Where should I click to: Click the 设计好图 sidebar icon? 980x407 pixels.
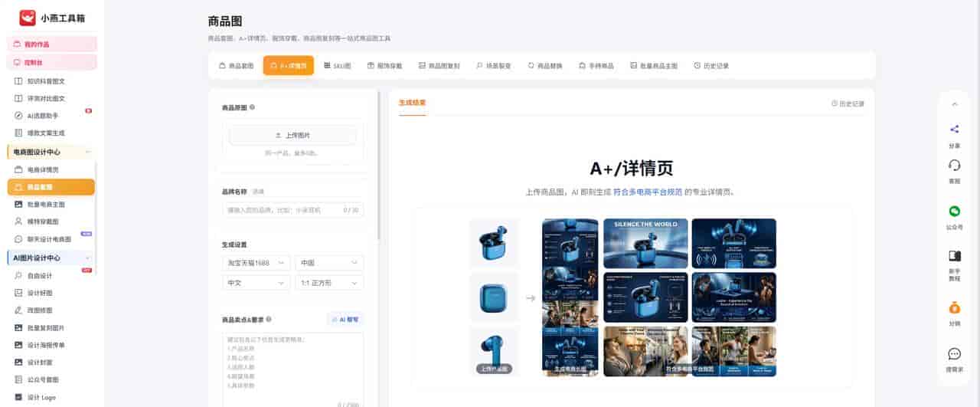click(19, 293)
